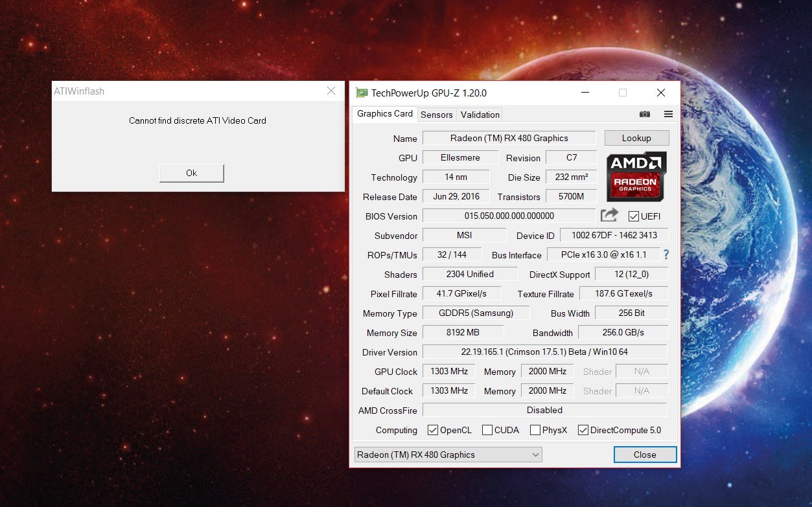Click the Default Clock row Shader N/A field

pos(642,390)
